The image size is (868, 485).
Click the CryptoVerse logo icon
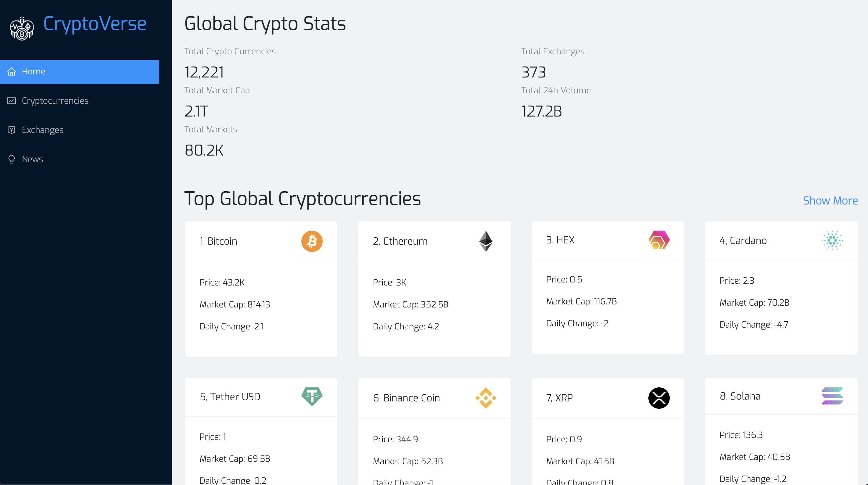coord(22,28)
